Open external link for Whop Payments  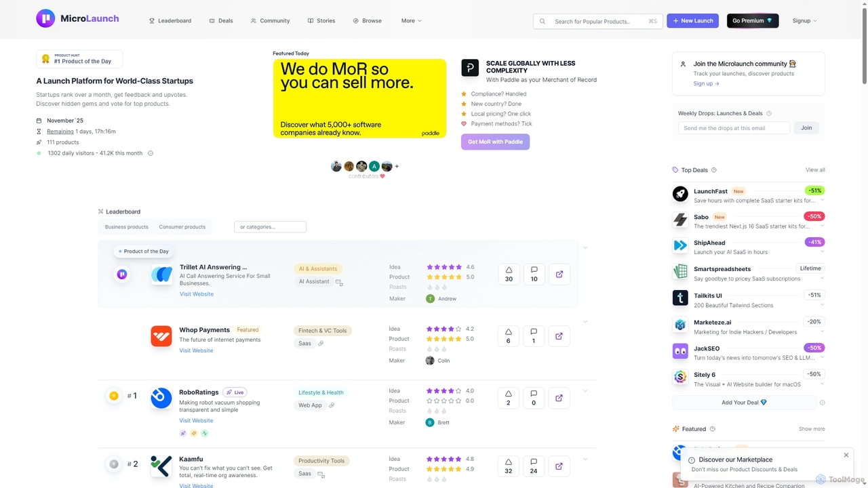(559, 336)
